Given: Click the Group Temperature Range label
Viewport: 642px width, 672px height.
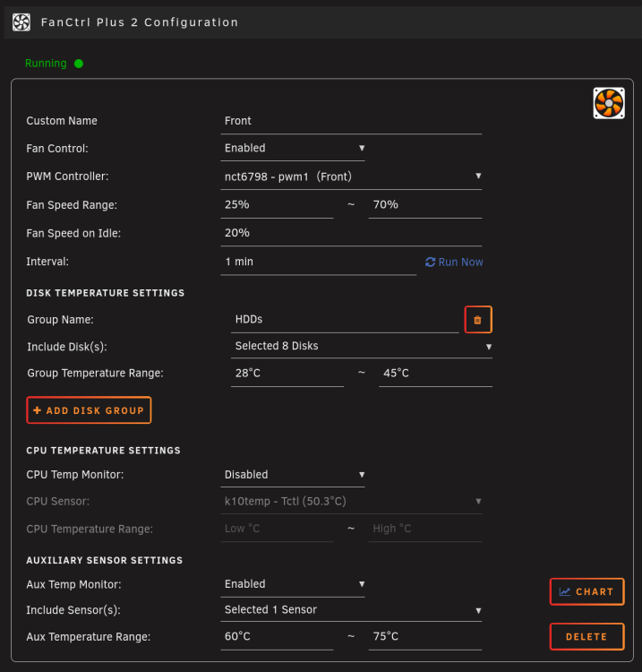Looking at the screenshot, I should (95, 374).
